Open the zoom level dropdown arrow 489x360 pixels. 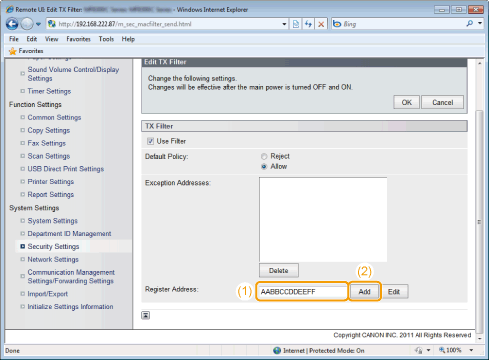point(471,350)
